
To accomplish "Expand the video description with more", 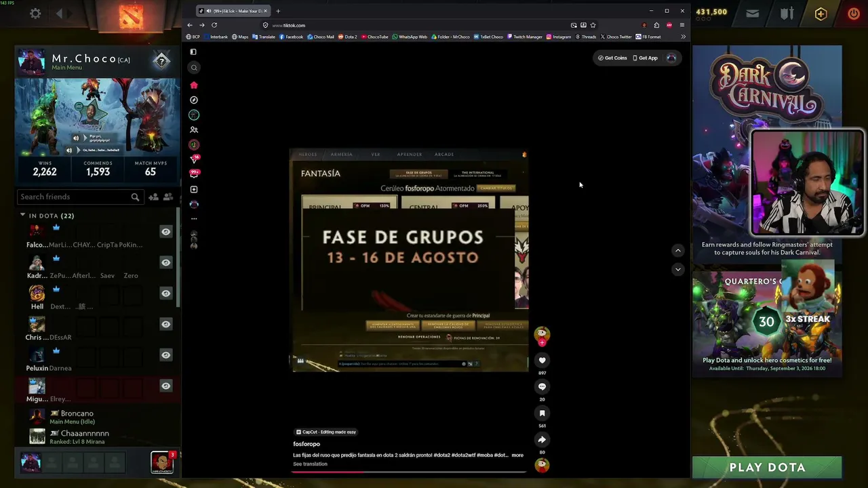I will 517,455.
